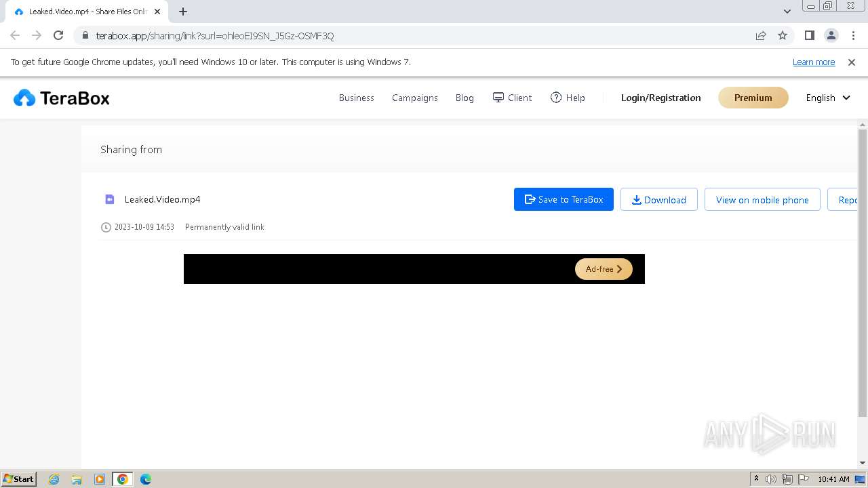
Task: Open the Campaigns menu item
Action: (x=415, y=98)
